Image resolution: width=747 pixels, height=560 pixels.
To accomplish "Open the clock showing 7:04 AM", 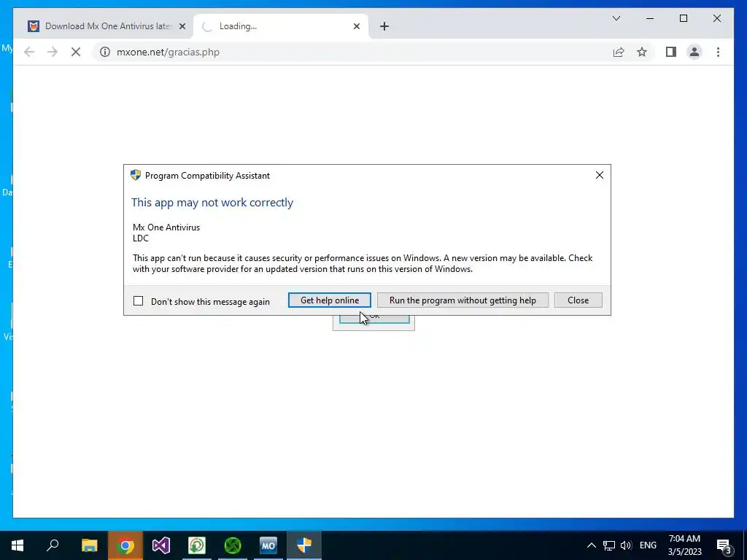I will click(x=684, y=545).
